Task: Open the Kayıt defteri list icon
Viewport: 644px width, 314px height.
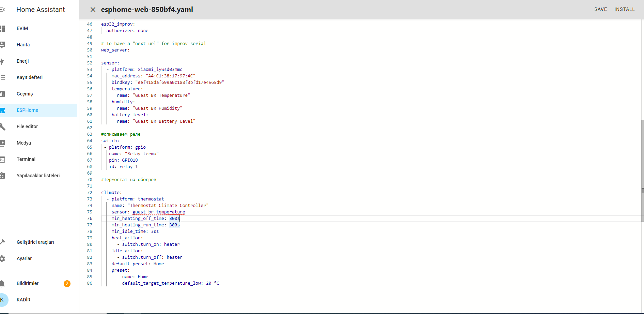Action: click(2, 78)
